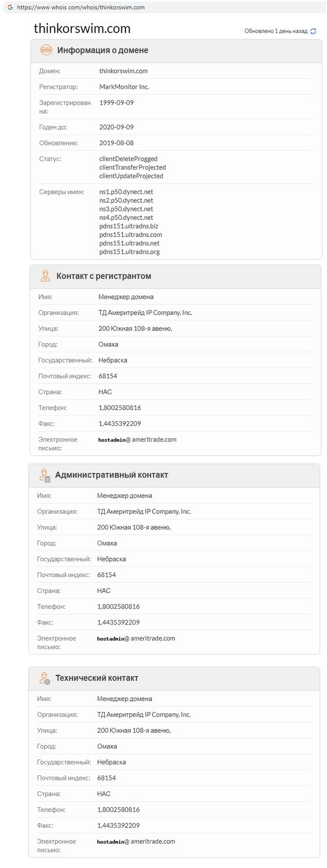Click the ns1.p50.dynect.net name server
The width and height of the screenshot is (327, 868).
126,192
